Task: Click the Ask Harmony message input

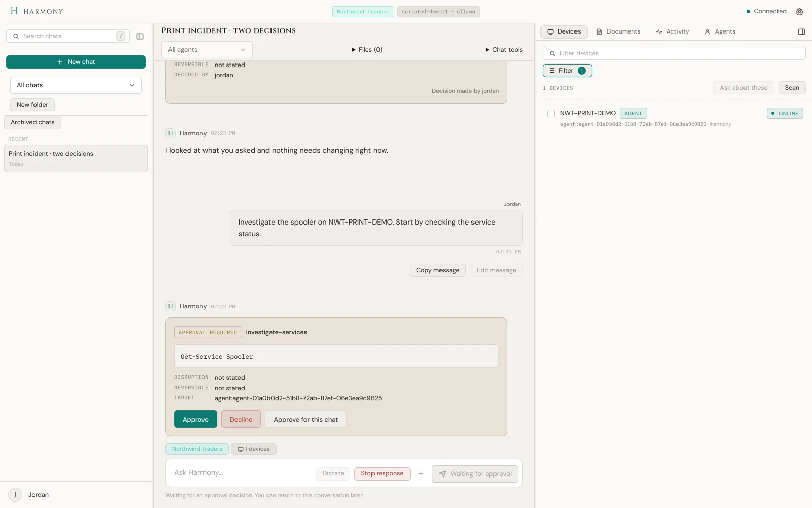Action: point(241,473)
